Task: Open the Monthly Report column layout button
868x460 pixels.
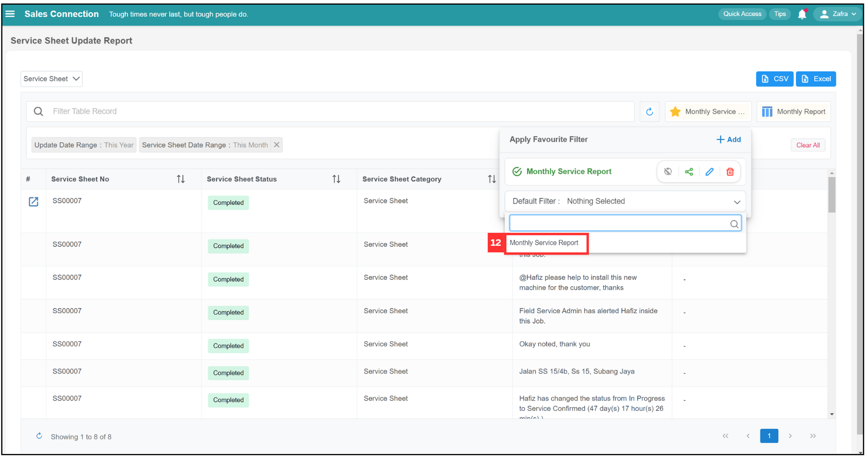Action: click(794, 112)
